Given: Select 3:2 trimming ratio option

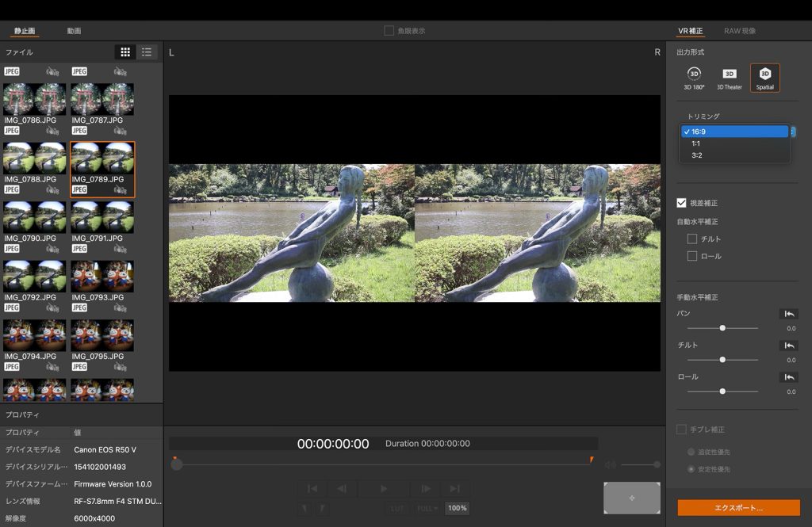Looking at the screenshot, I should tap(696, 155).
